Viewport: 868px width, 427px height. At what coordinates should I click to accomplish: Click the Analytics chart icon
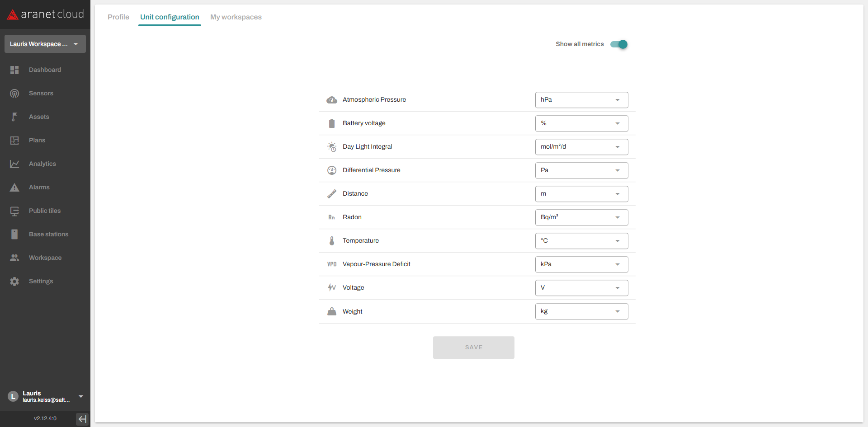14,164
